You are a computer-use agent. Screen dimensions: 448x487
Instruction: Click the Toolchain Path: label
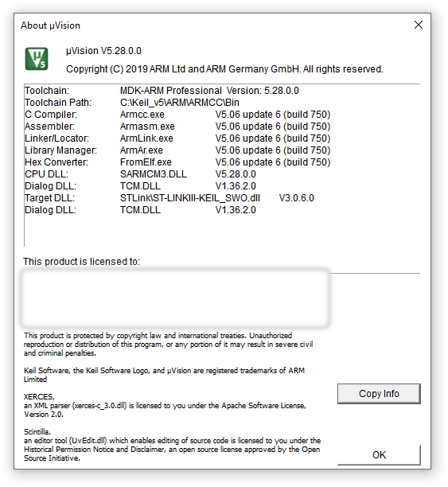[58, 103]
